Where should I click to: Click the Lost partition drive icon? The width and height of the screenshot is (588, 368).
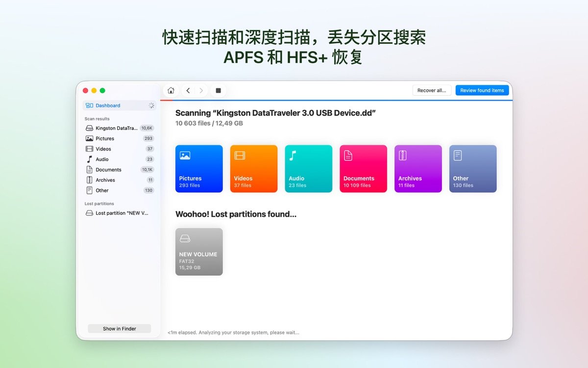(90, 212)
